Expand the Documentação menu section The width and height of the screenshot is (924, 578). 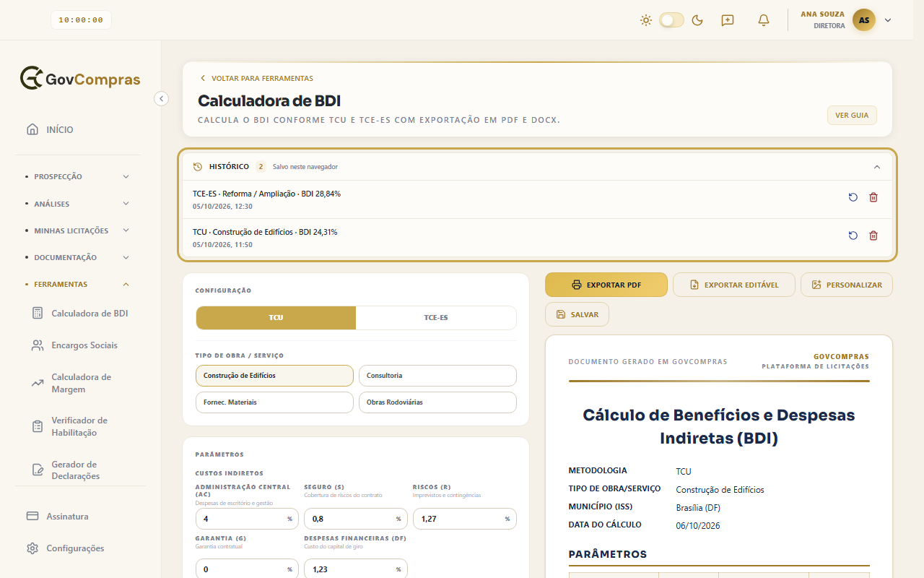click(78, 257)
